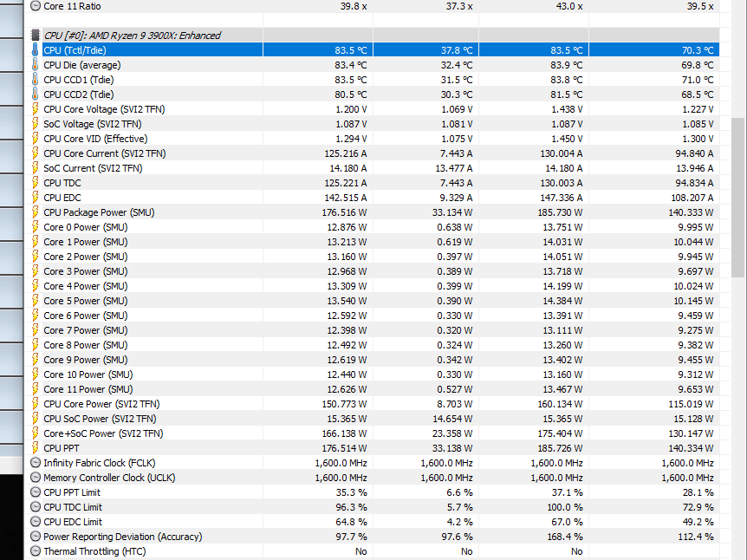The image size is (747, 560).
Task: Click the circle icon beside Thermal Throttling (HTC)
Action: click(x=36, y=551)
